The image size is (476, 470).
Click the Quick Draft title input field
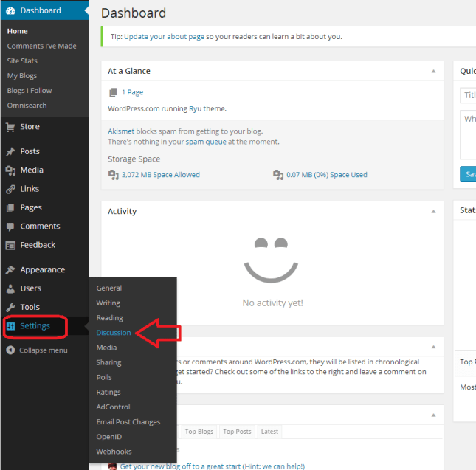coord(468,96)
